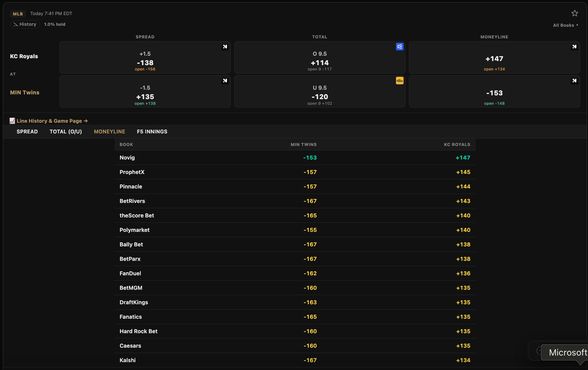The image size is (588, 370).
Task: Click the Kalshi book name
Action: point(127,360)
